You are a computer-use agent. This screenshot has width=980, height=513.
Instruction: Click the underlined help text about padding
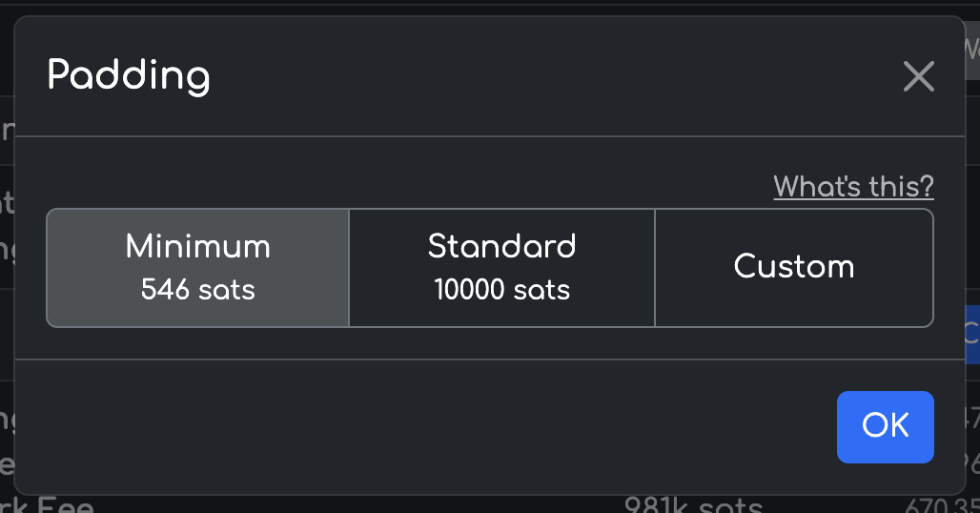tap(853, 186)
